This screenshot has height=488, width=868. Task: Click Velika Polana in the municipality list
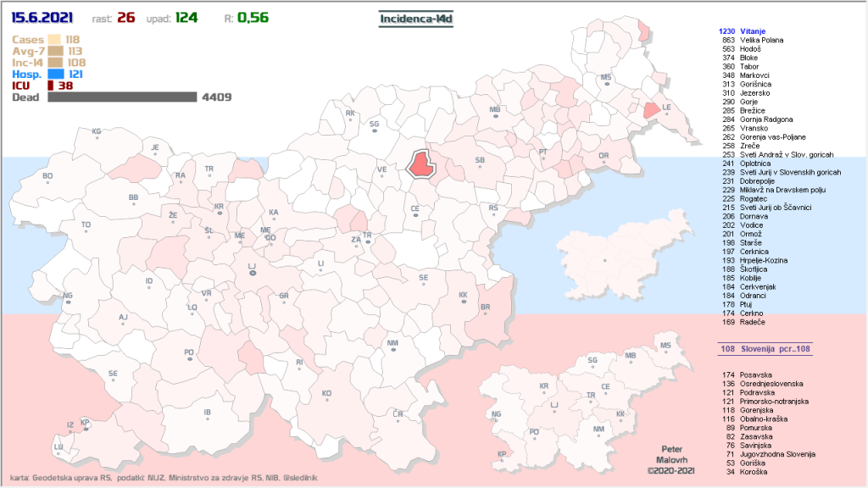tap(761, 40)
